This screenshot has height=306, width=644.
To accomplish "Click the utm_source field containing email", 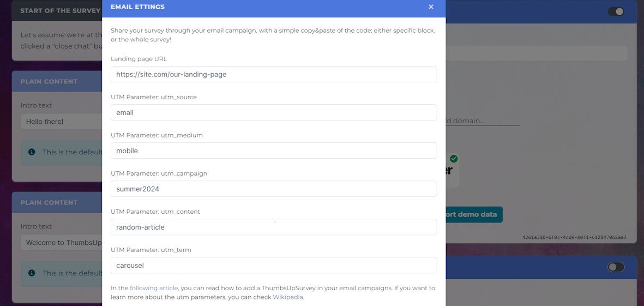I will click(x=274, y=112).
